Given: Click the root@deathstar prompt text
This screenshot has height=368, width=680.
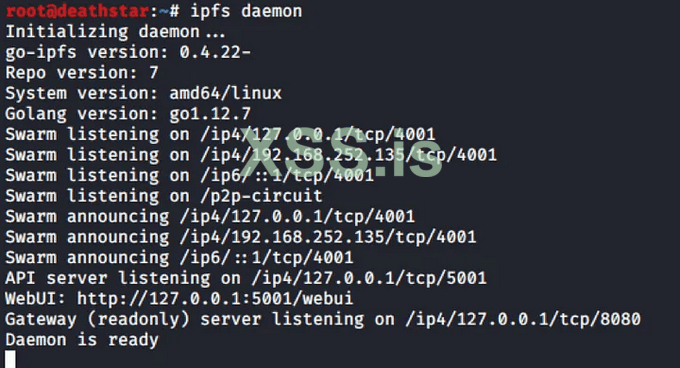Looking at the screenshot, I should pyautogui.click(x=77, y=11).
